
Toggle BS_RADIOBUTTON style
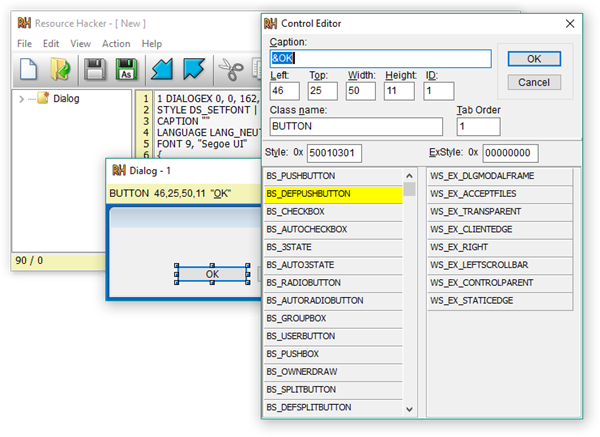[x=333, y=283]
